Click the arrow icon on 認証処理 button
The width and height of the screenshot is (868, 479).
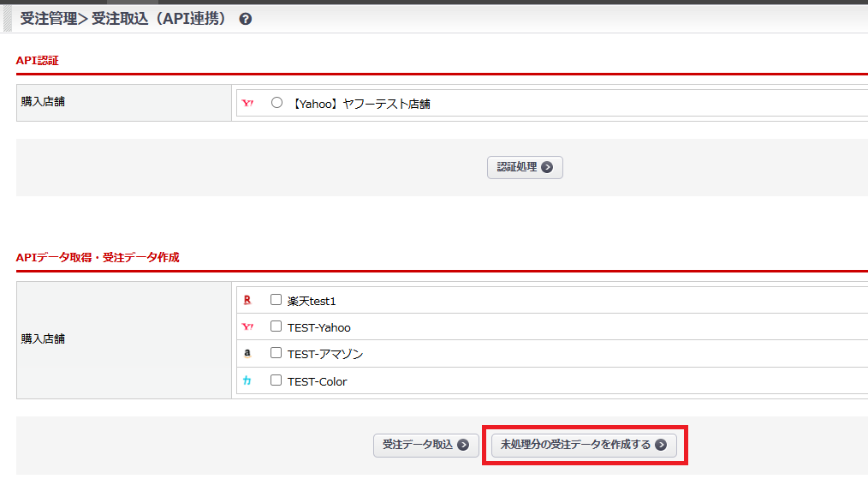[x=547, y=167]
